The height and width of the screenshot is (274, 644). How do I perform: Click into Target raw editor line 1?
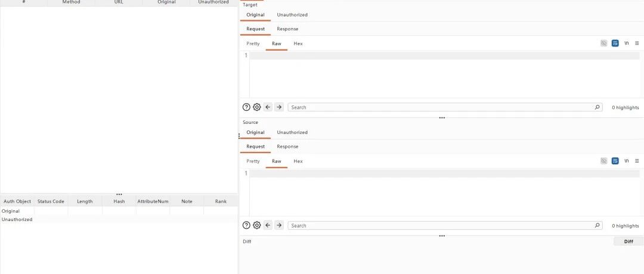[x=444, y=55]
